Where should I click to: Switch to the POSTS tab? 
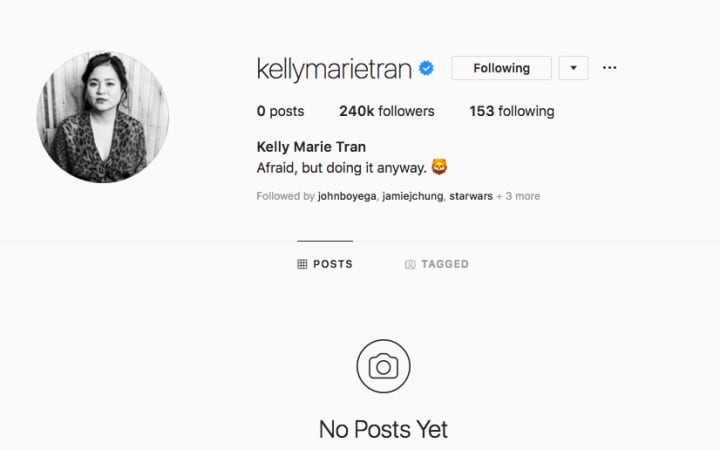[x=325, y=264]
